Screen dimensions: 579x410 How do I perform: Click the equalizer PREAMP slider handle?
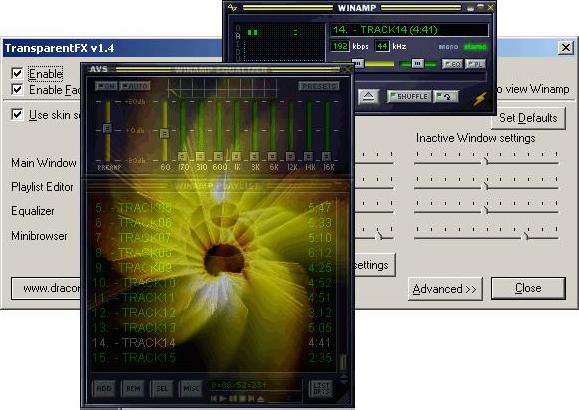click(107, 128)
